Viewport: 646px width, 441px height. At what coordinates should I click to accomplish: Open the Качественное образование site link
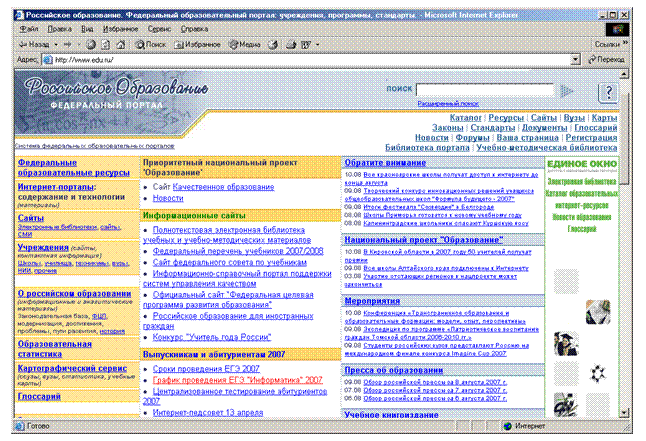coord(223,187)
